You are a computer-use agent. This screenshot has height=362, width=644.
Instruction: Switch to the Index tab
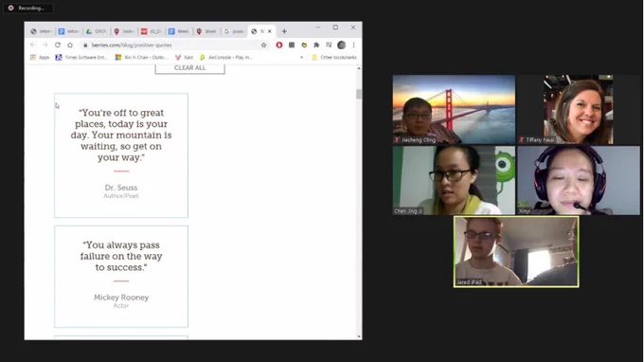pos(124,31)
